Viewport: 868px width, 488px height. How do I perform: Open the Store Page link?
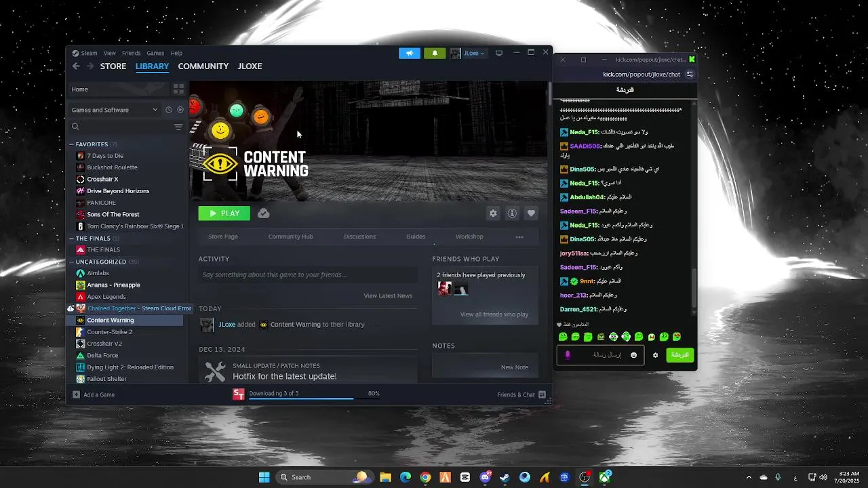click(222, 237)
